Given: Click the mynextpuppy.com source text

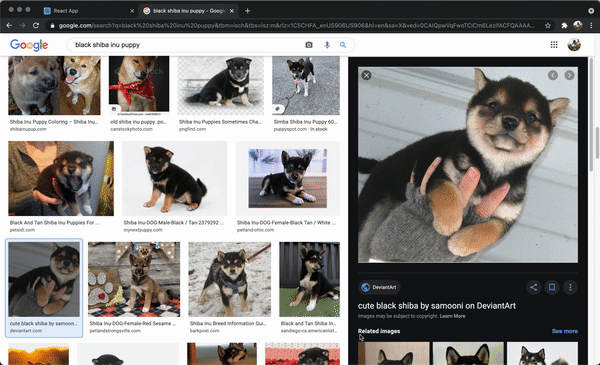Looking at the screenshot, I should click(x=143, y=230).
